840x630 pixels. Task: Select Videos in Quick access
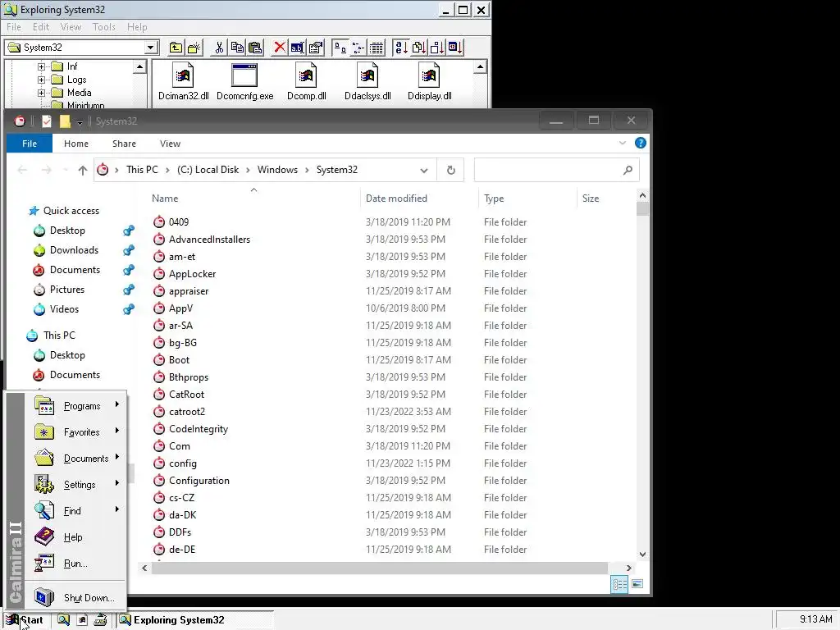(x=64, y=309)
